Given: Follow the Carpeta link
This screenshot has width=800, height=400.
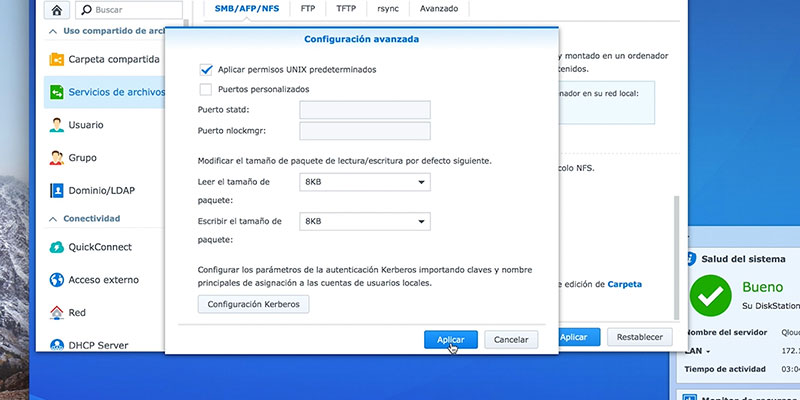Looking at the screenshot, I should 624,284.
